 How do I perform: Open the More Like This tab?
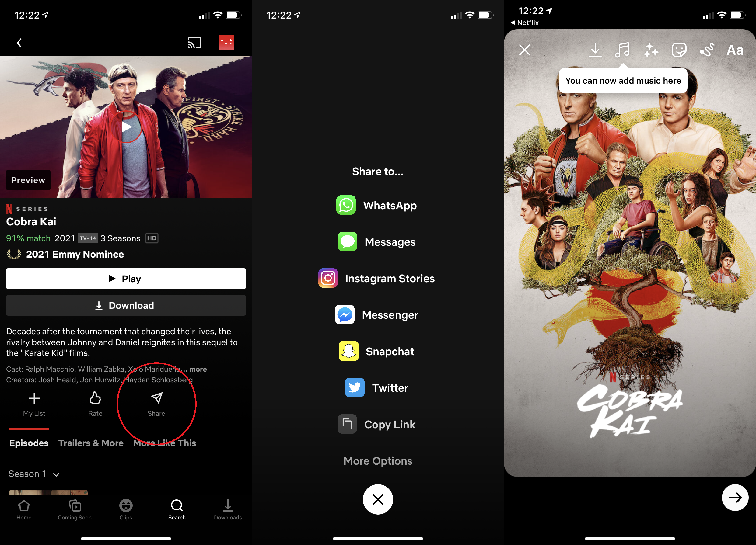tap(165, 443)
